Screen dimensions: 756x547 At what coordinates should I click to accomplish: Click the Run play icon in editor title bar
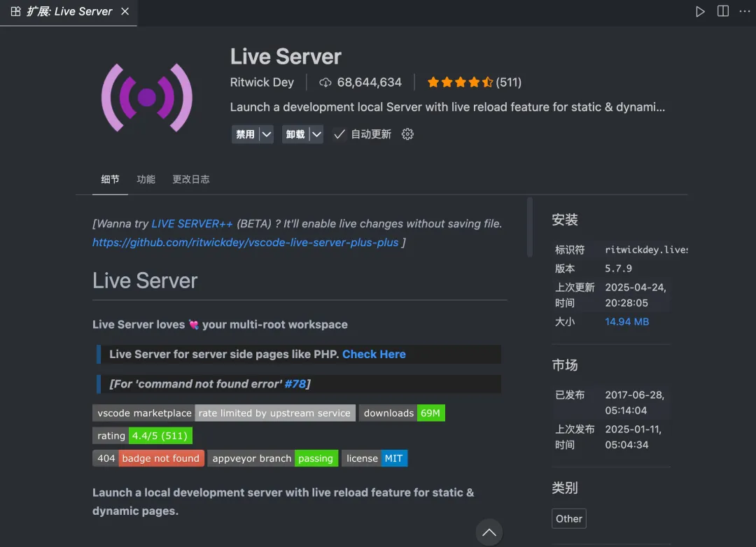(x=700, y=12)
